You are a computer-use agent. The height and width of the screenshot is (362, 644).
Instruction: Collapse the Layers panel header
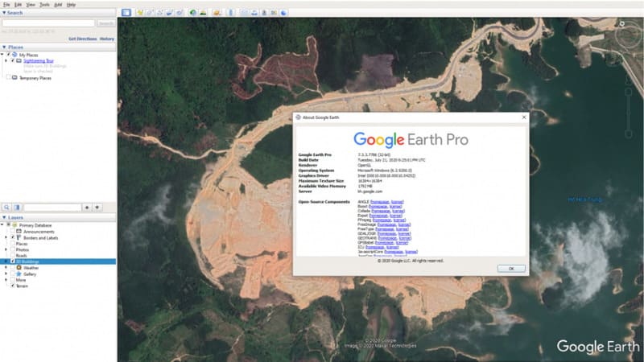(4, 217)
